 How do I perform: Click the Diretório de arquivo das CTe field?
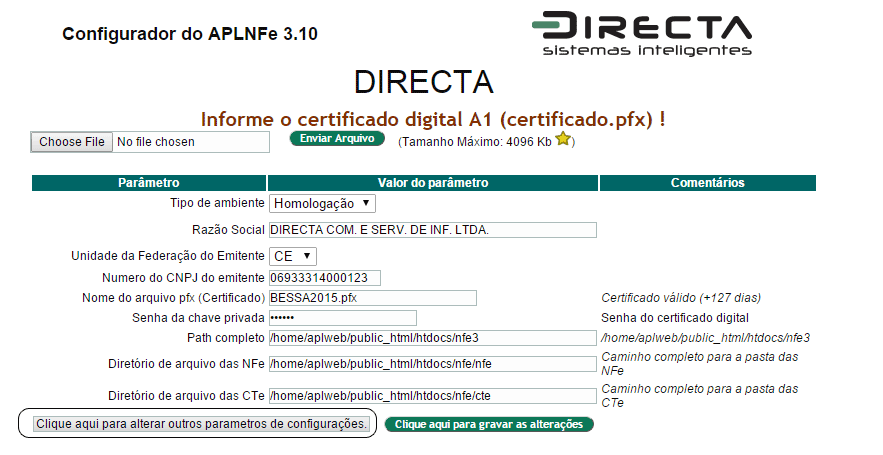point(432,396)
